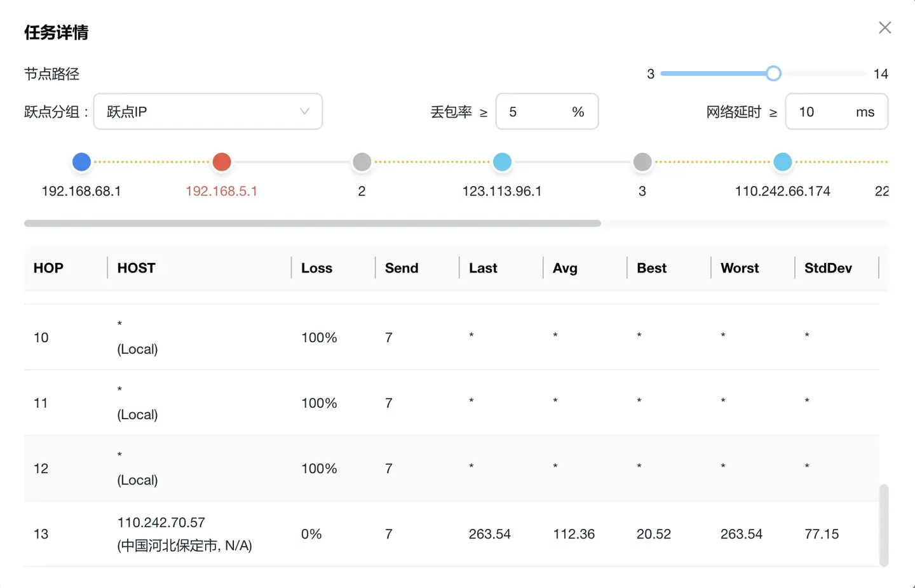
Task: Open the 跃点分组 dropdown
Action: coord(208,112)
